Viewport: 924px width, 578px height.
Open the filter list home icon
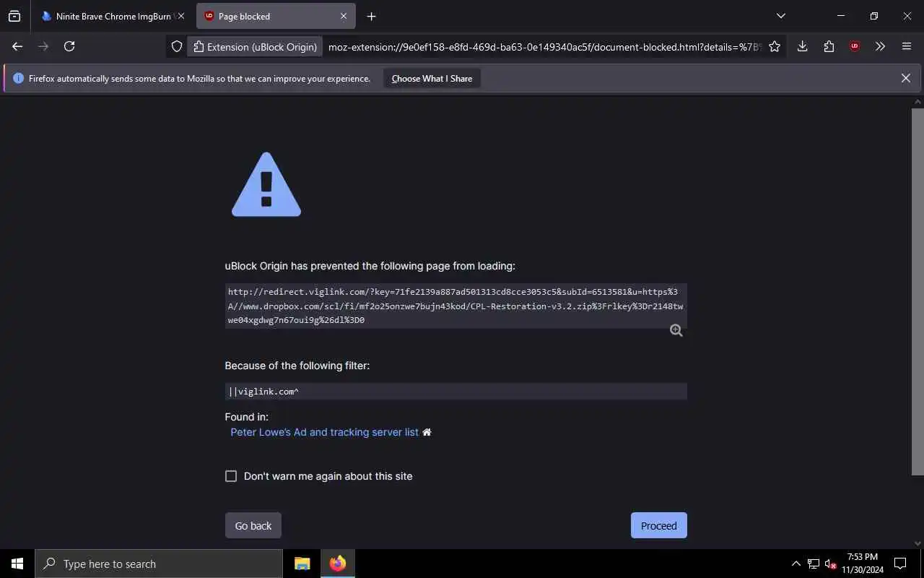click(427, 432)
